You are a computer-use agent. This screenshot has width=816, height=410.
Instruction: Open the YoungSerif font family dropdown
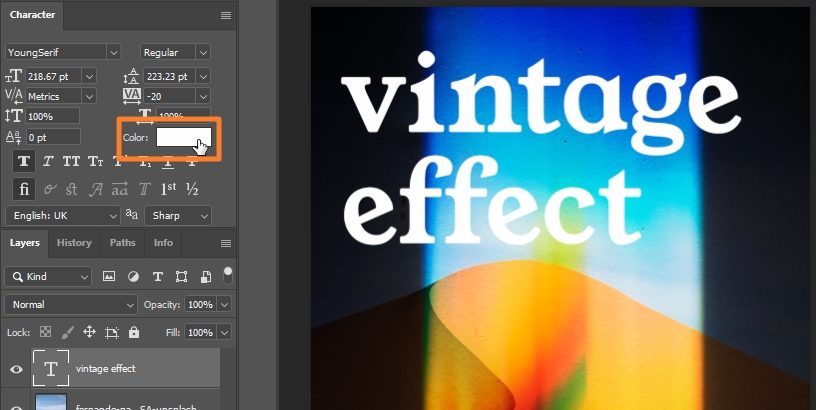pos(114,52)
